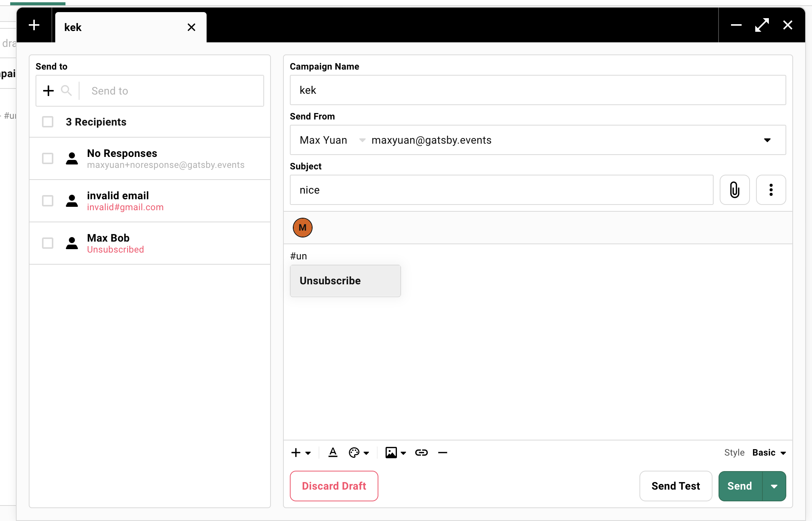The width and height of the screenshot is (812, 521).
Task: Expand the Send From sender dropdown
Action: (767, 140)
